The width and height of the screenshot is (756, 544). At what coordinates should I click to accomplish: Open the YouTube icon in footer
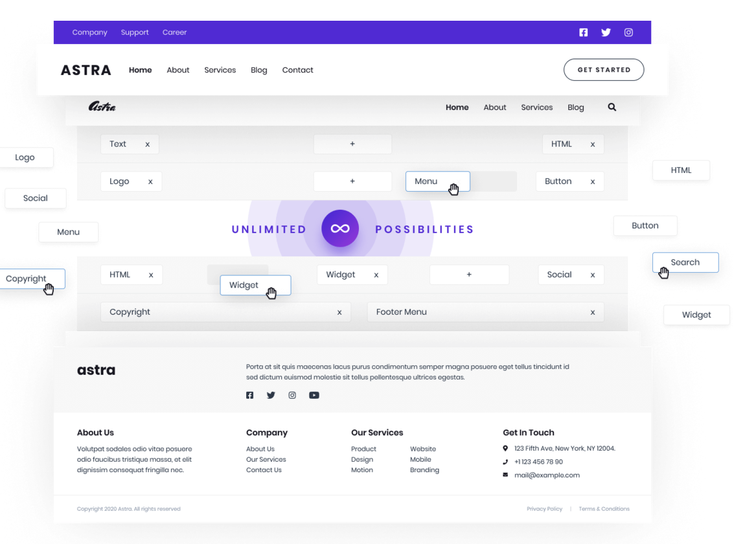pos(314,395)
